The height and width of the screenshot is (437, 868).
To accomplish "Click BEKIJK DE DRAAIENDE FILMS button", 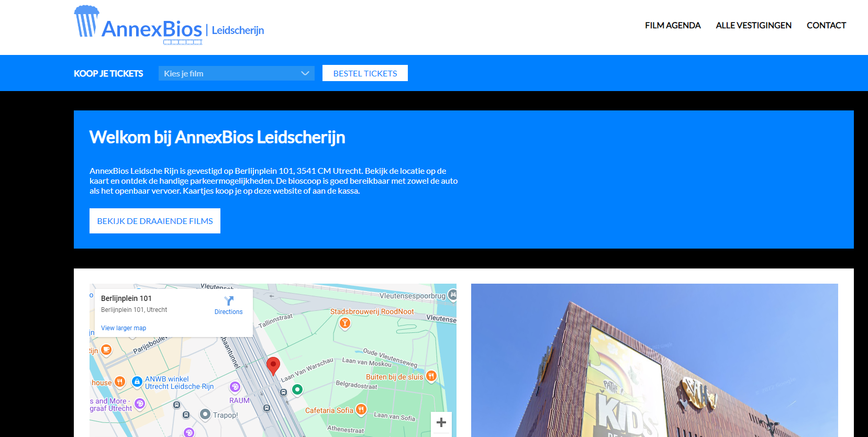I will [155, 221].
